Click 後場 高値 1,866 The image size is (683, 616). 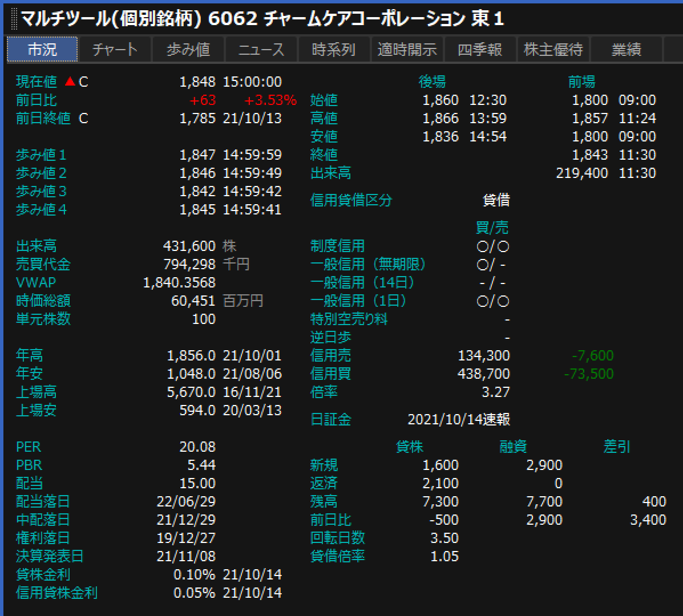click(x=440, y=119)
